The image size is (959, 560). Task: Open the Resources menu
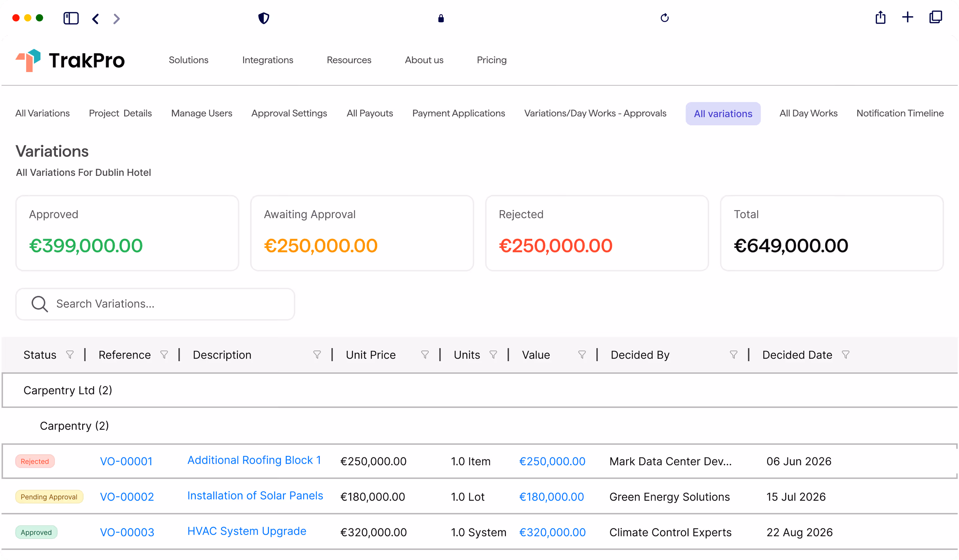coord(349,60)
